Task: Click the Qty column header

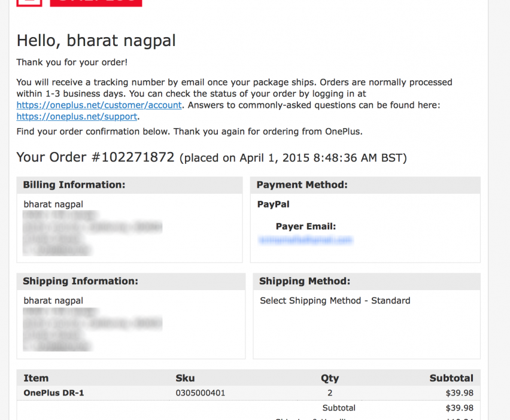Action: [x=330, y=378]
